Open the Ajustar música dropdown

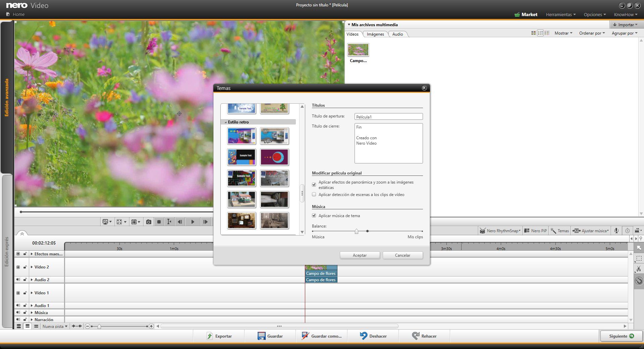coord(591,231)
